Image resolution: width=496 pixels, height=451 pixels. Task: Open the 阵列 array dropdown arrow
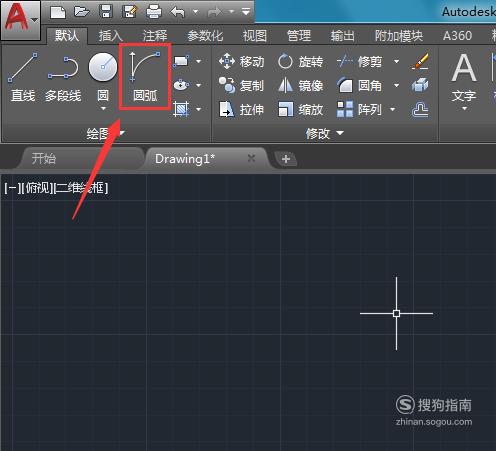click(392, 109)
